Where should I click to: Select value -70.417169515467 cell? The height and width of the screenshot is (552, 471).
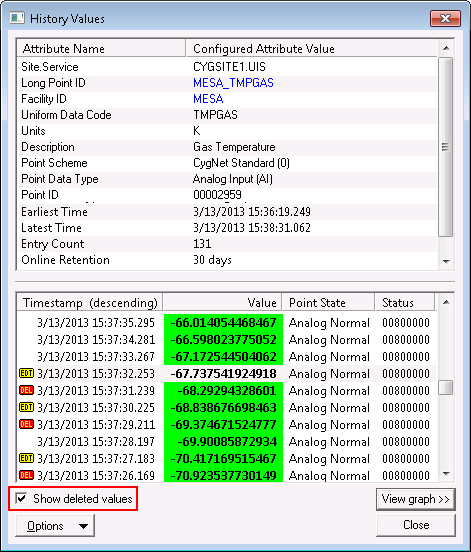(x=223, y=458)
